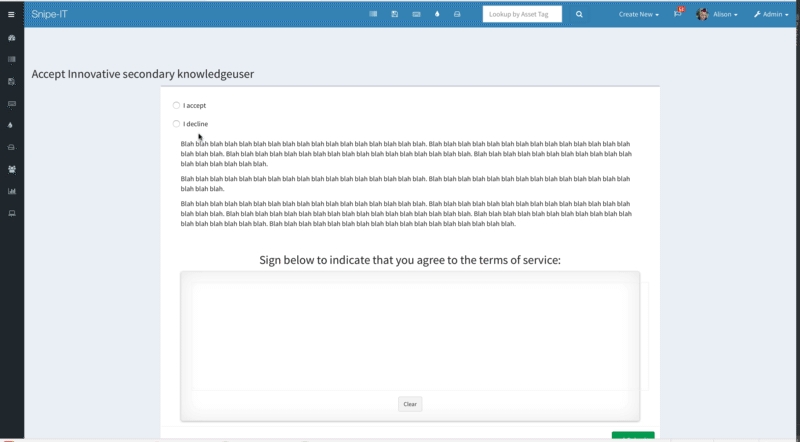Select the "I accept" radio button
800x442 pixels.
click(x=176, y=105)
